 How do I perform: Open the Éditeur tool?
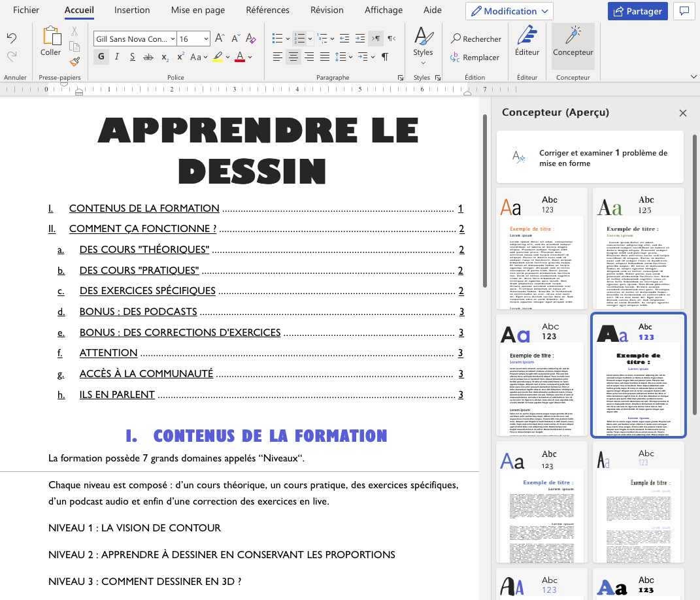(527, 41)
